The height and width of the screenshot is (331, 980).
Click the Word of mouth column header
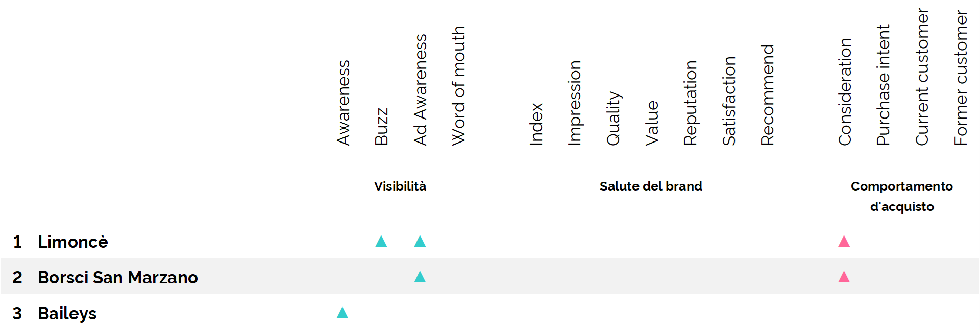[x=459, y=86]
